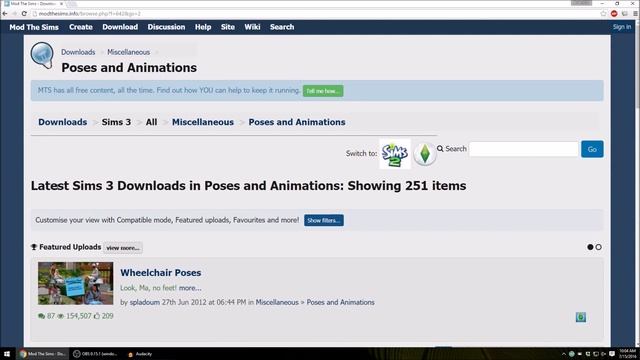Click Poses and Animations in large breadcrumb
This screenshot has width=640, height=360.
pyautogui.click(x=297, y=122)
